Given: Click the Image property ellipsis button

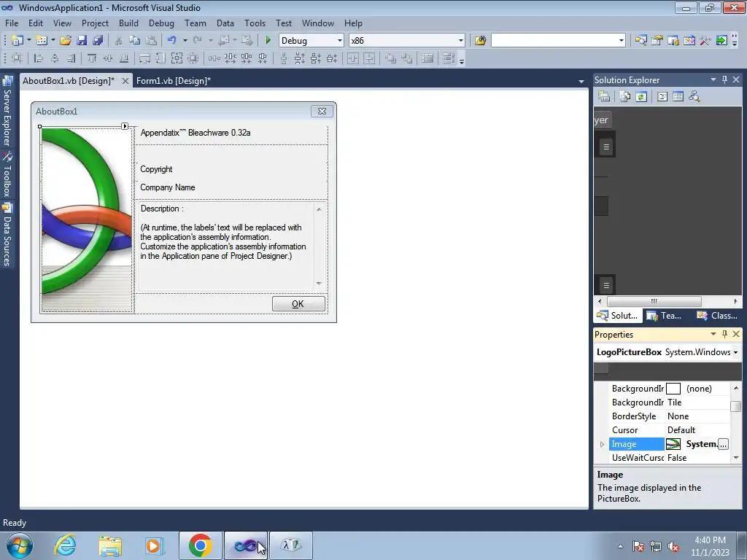Looking at the screenshot, I should pyautogui.click(x=723, y=444).
